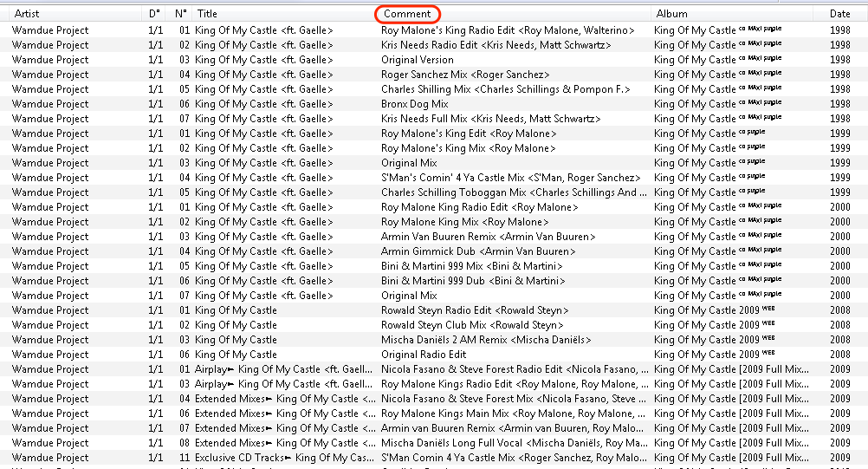
Task: Click the "Charles Shilling Mix" comment cell
Action: tap(505, 89)
